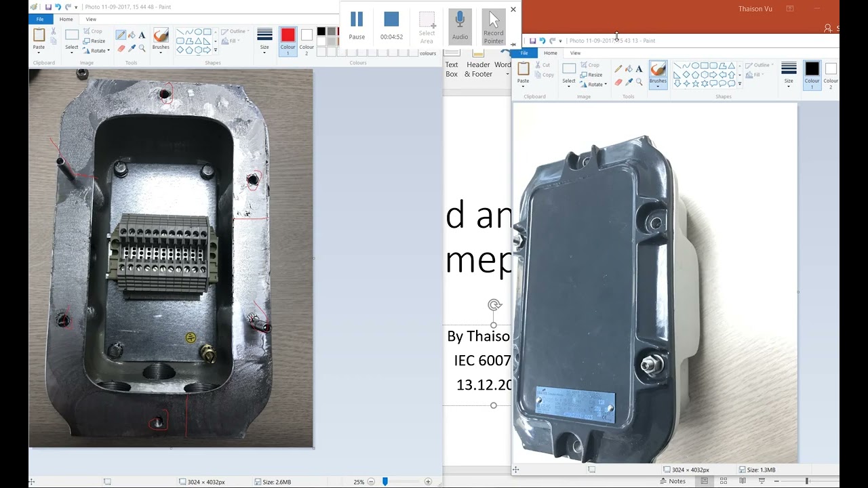Click zoom slider handle in left Paint
Viewport: 868px width, 488px height.
tap(384, 481)
